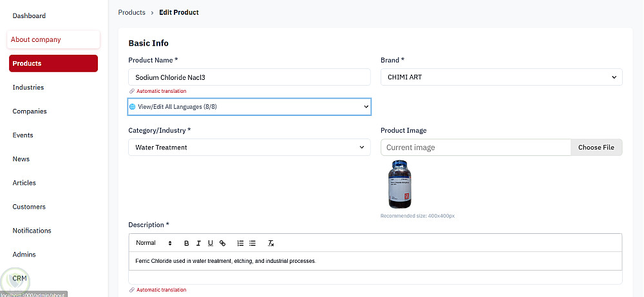This screenshot has width=644, height=297.
Task: Open the Industries sidebar item
Action: 28,88
